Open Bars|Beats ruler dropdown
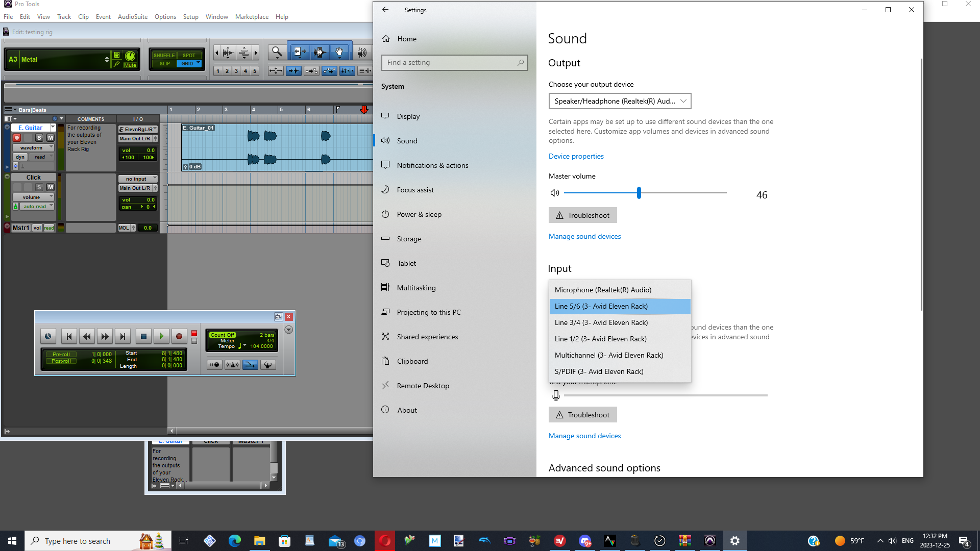This screenshot has width=980, height=551. click(11, 110)
